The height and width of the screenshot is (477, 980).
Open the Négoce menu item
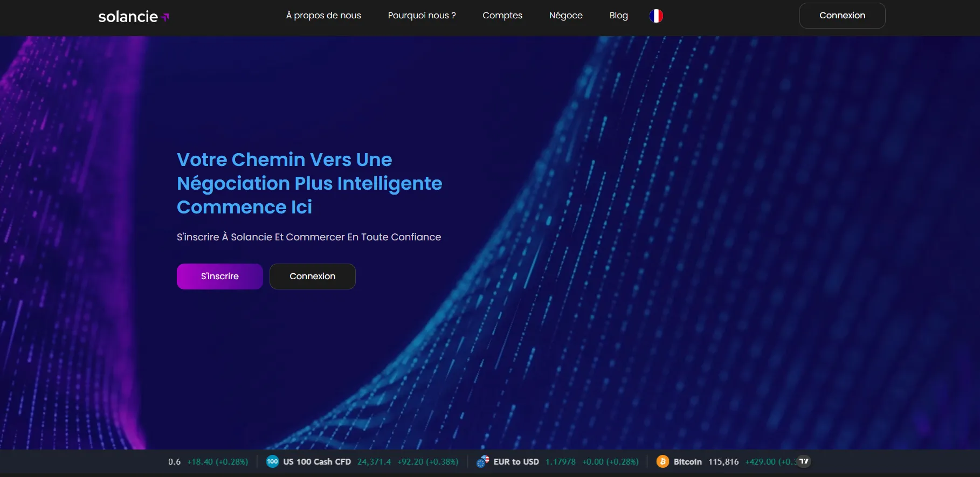565,16
